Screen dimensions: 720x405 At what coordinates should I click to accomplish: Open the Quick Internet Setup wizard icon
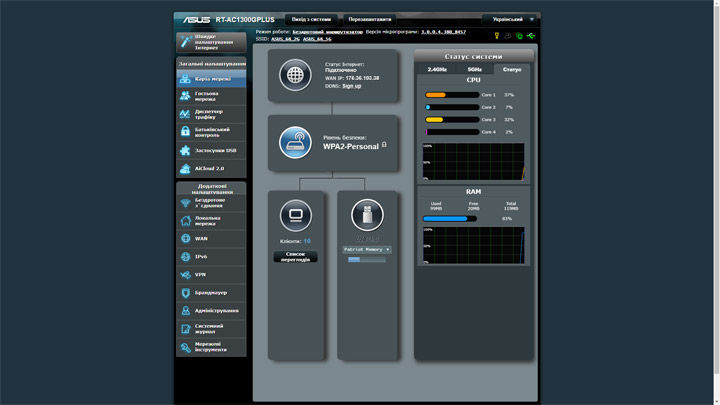click(185, 42)
